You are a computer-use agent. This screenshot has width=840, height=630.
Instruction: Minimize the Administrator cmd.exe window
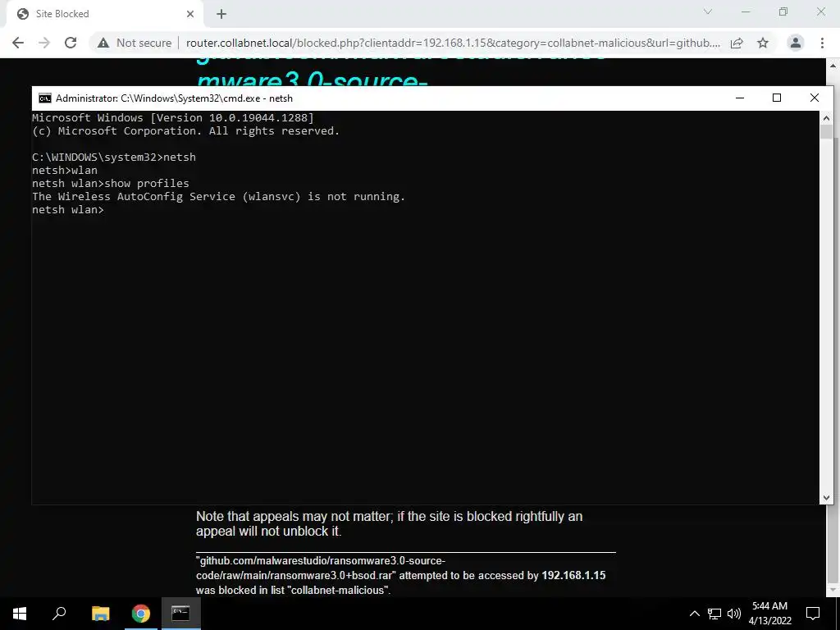[740, 98]
